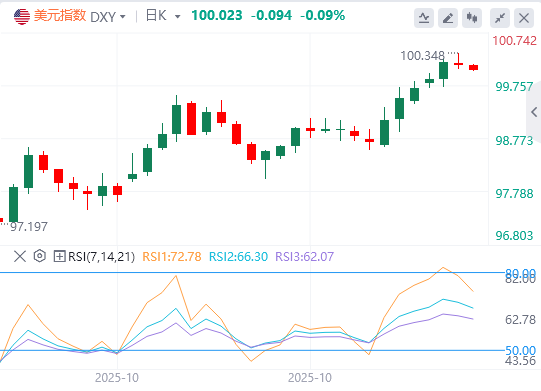Switch chart style with candlestick icon

click(x=472, y=18)
